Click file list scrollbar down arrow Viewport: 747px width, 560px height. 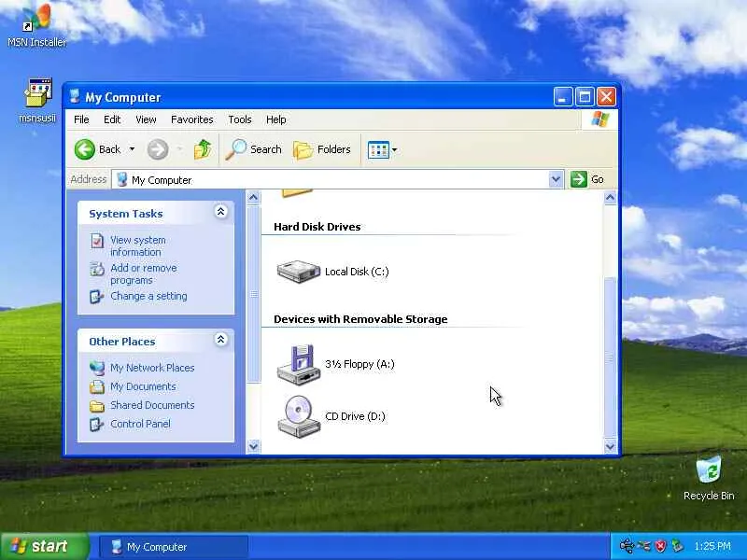611,446
